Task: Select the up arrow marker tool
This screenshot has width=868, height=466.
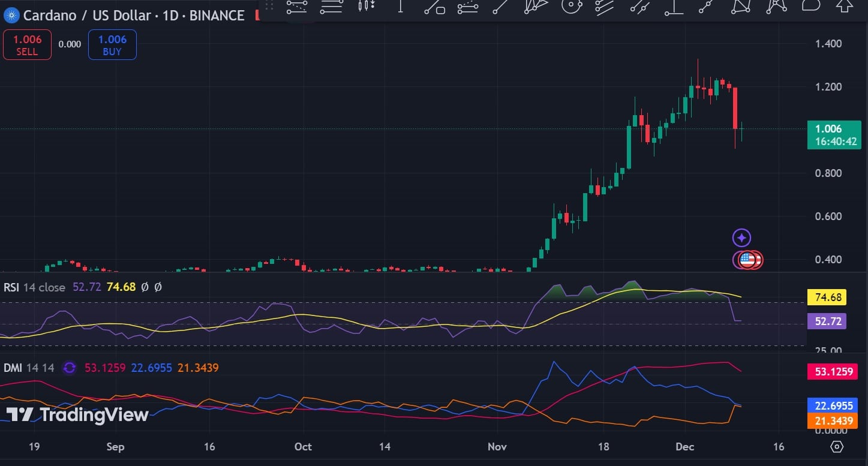Action: coord(845,7)
